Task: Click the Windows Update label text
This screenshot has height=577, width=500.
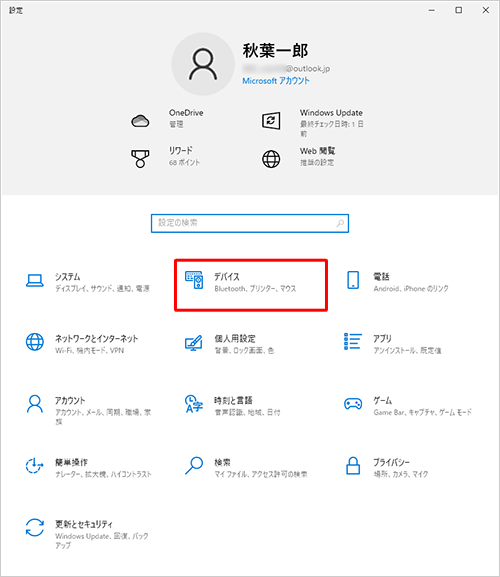Action: (331, 113)
